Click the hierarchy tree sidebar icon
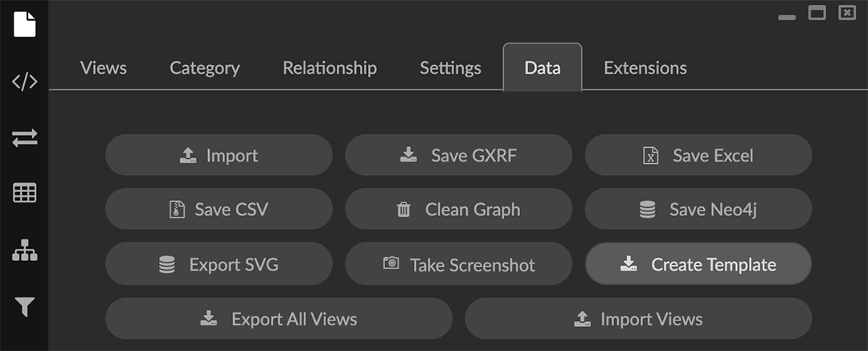Screen dimensions: 868x351 24,251
